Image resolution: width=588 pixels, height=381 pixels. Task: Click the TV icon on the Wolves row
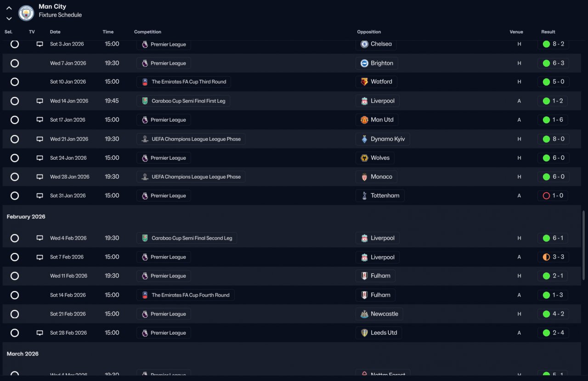[x=40, y=158]
